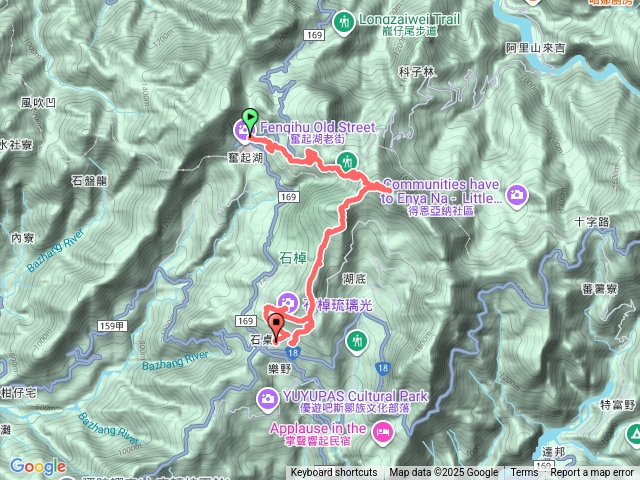
Task: Click the route 169 shield near Fengqihu
Action: 289,197
